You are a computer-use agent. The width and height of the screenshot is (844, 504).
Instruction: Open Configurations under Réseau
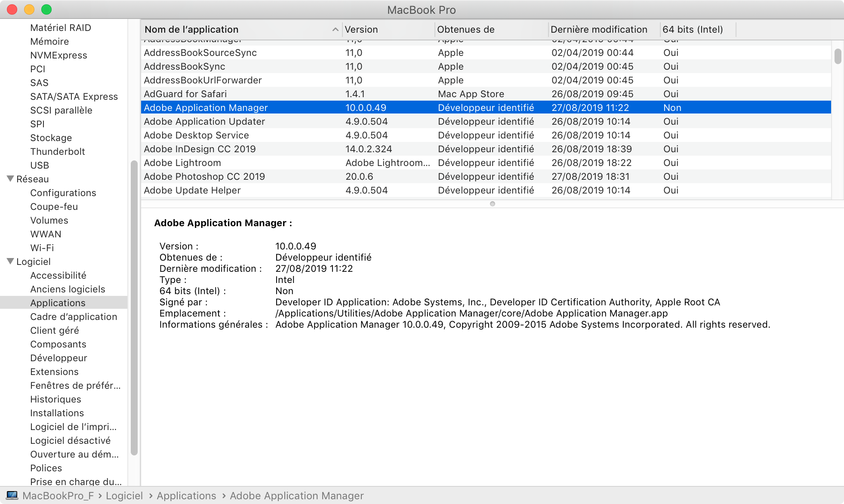[x=63, y=193]
